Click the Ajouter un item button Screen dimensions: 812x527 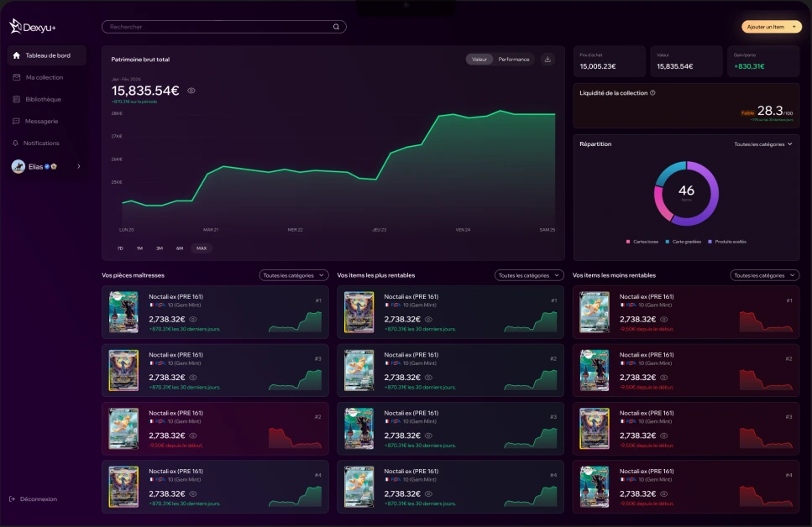771,27
